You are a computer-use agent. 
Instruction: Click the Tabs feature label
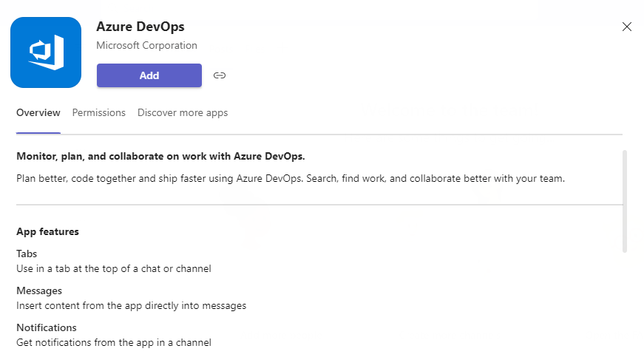(x=27, y=254)
